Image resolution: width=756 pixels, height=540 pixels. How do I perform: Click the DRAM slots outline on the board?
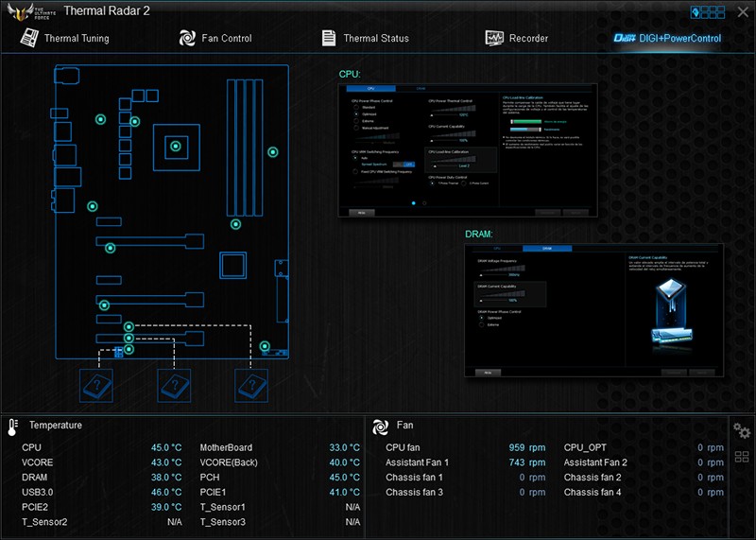pyautogui.click(x=245, y=148)
